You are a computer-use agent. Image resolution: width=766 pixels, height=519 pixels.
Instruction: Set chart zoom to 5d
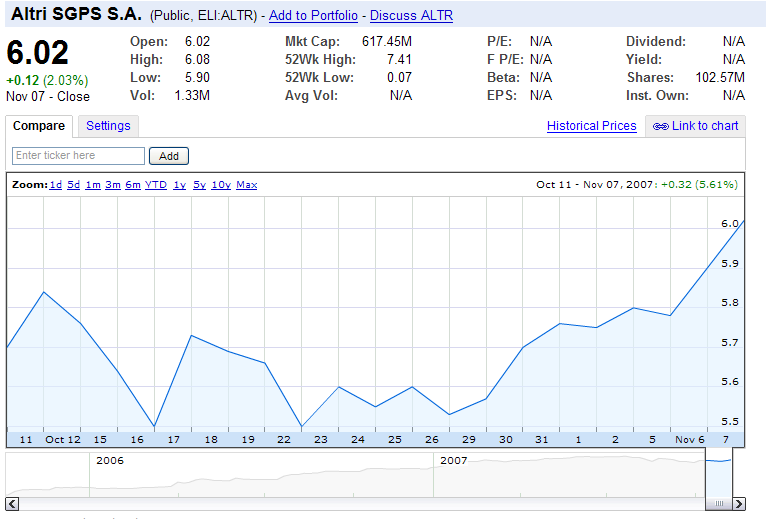click(x=73, y=185)
